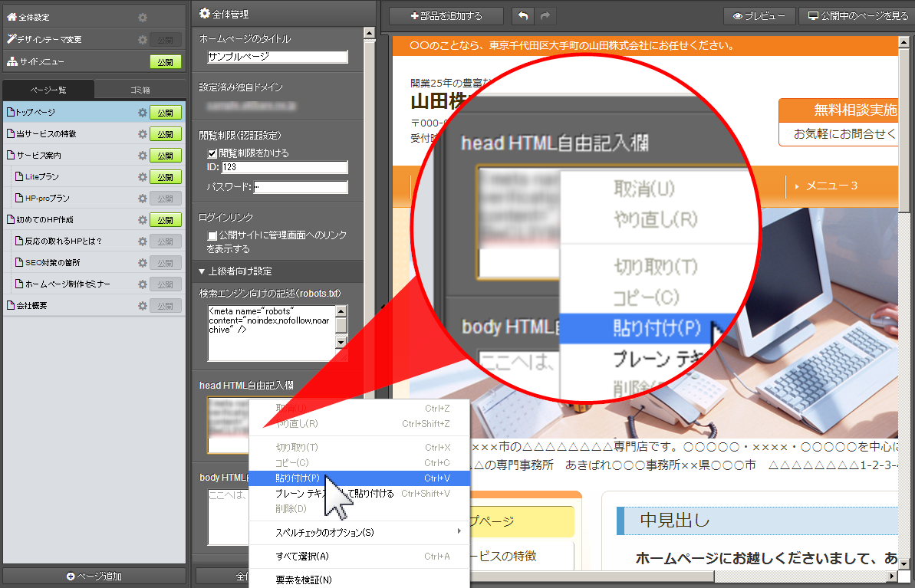Toggle 公開 status for トップページ
915x588 pixels.
click(166, 113)
